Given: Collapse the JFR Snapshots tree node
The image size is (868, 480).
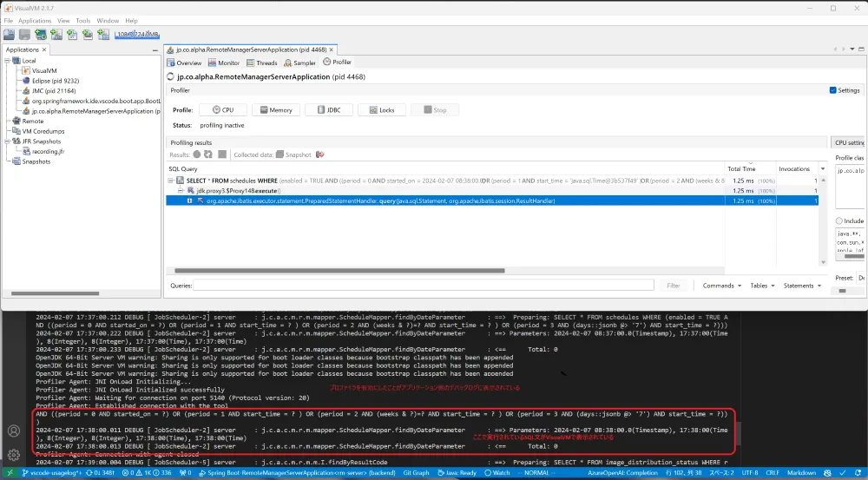Looking at the screenshot, I should [7, 141].
